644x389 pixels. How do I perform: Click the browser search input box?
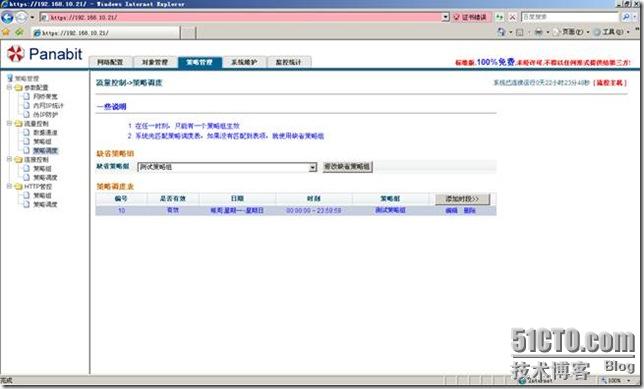pos(570,17)
